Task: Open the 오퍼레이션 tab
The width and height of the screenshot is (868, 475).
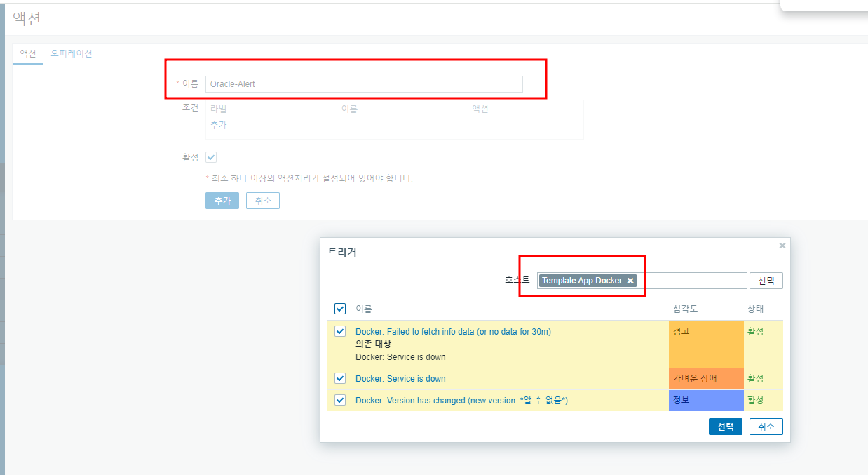Action: pyautogui.click(x=72, y=53)
